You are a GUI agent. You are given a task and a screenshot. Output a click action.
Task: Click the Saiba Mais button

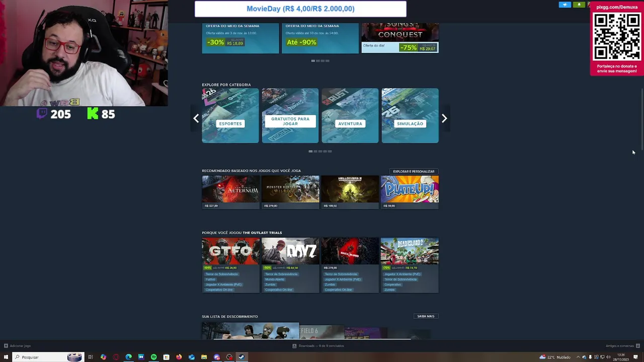(x=426, y=316)
